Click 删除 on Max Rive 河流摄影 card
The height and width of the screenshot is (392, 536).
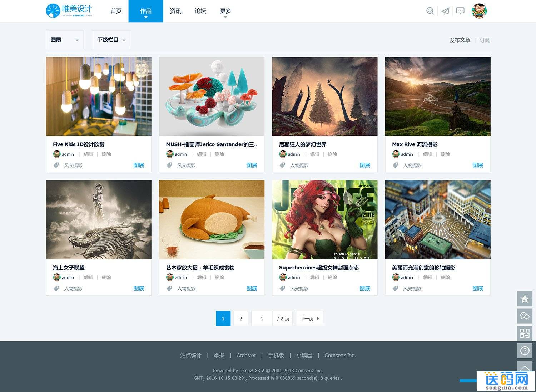[446, 154]
